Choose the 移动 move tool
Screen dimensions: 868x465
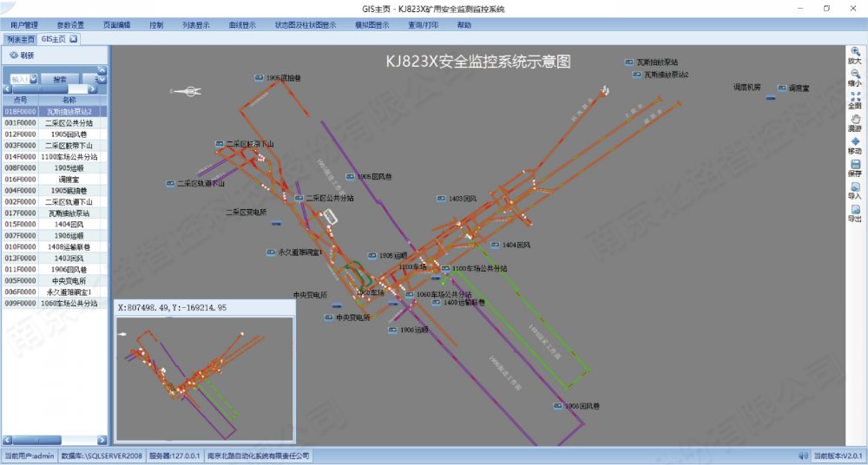(855, 142)
